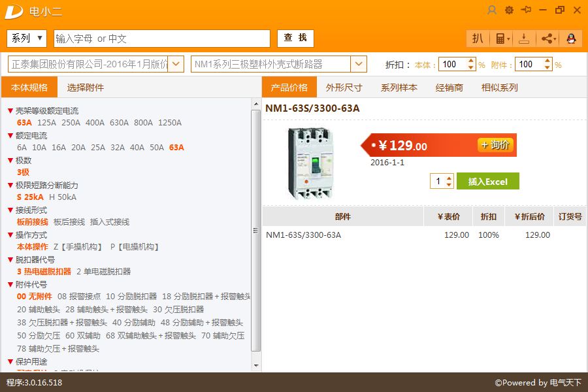Open settings gear icon
Screen dimensions: 588x392
pyautogui.click(x=509, y=10)
